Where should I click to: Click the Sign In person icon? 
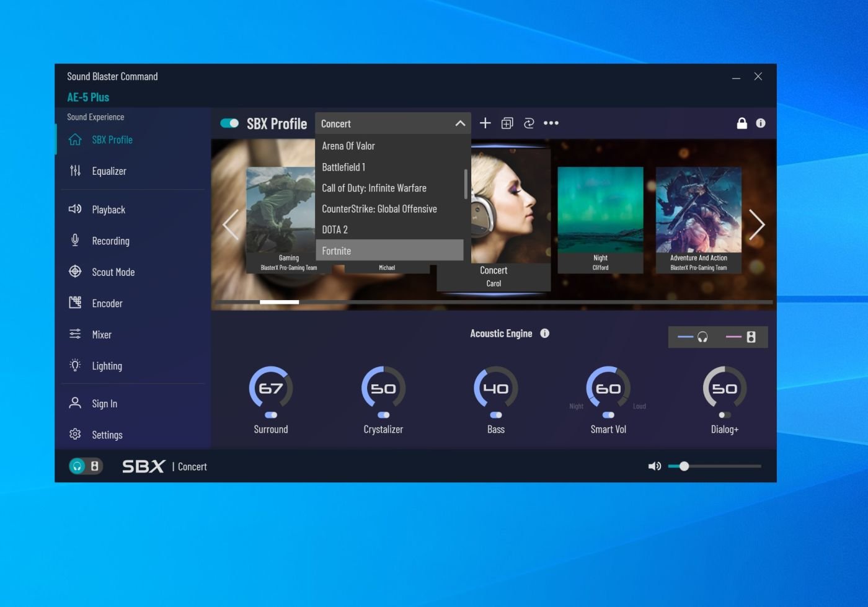pyautogui.click(x=75, y=403)
